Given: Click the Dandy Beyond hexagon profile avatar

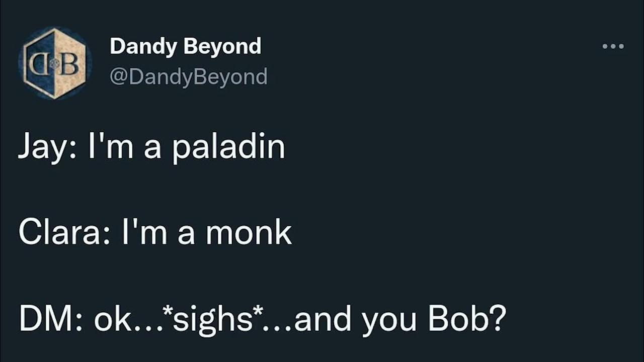Looking at the screenshot, I should coord(55,63).
